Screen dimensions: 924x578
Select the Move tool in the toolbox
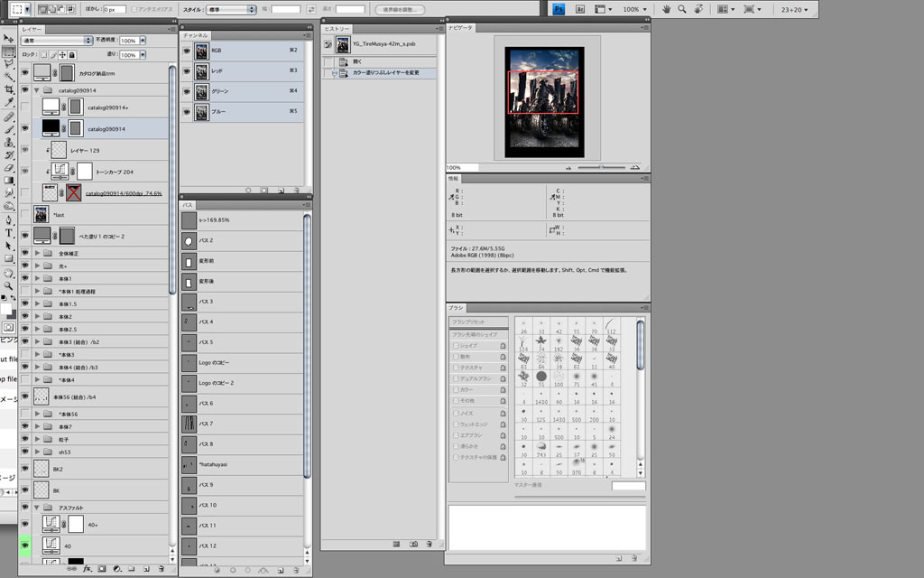click(8, 39)
